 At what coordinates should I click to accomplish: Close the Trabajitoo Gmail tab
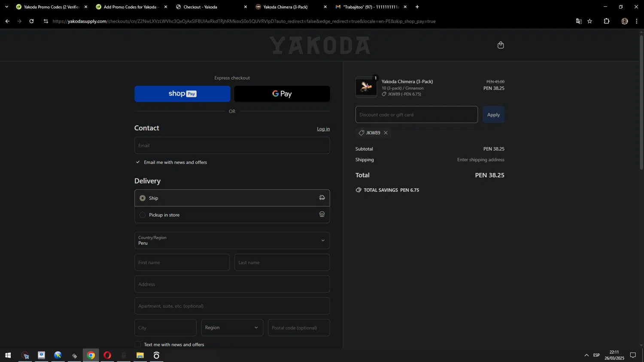[x=405, y=7]
